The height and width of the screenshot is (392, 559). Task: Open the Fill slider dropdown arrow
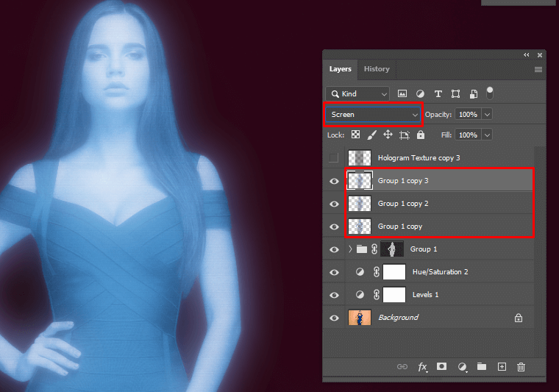(x=487, y=135)
